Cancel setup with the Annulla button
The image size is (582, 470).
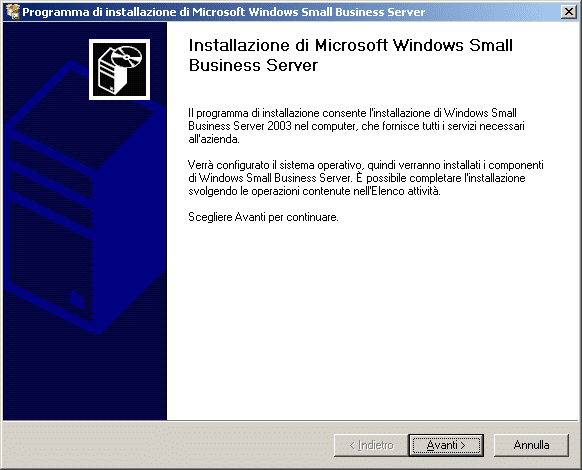[x=531, y=445]
